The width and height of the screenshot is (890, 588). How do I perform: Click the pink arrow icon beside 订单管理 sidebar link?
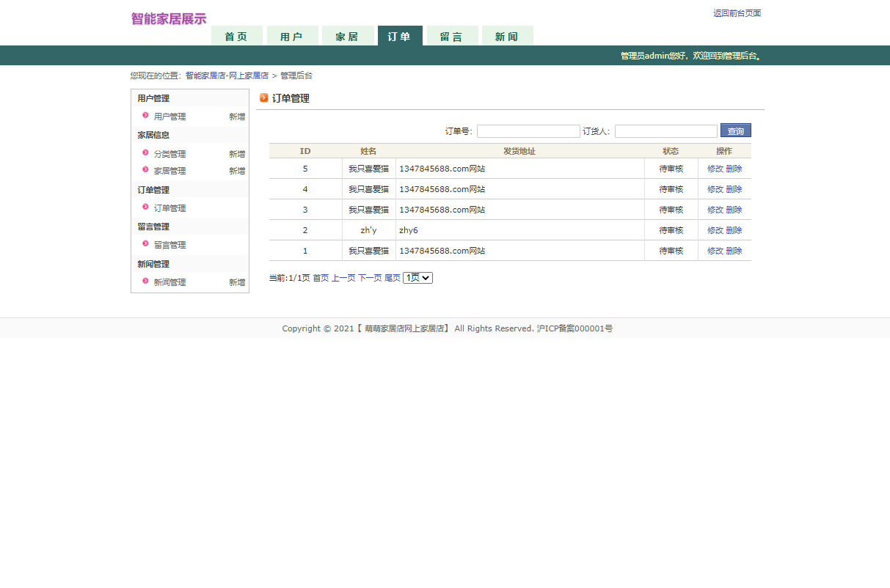pyautogui.click(x=145, y=207)
